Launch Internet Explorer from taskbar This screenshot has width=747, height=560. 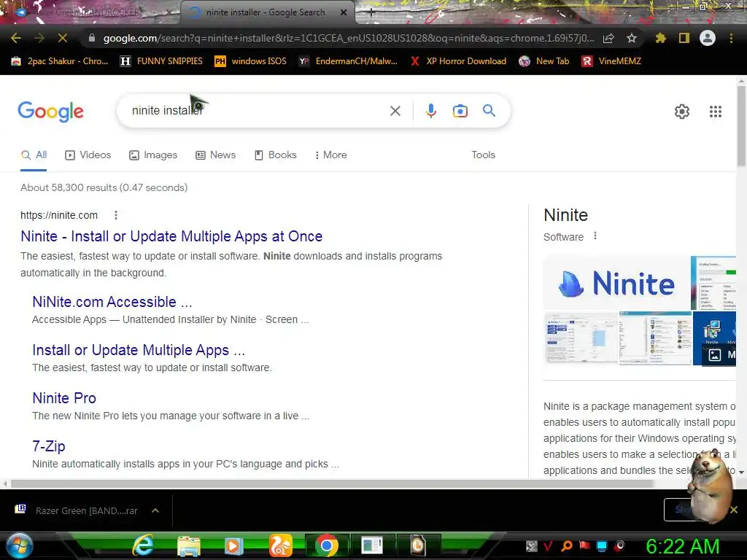(142, 545)
